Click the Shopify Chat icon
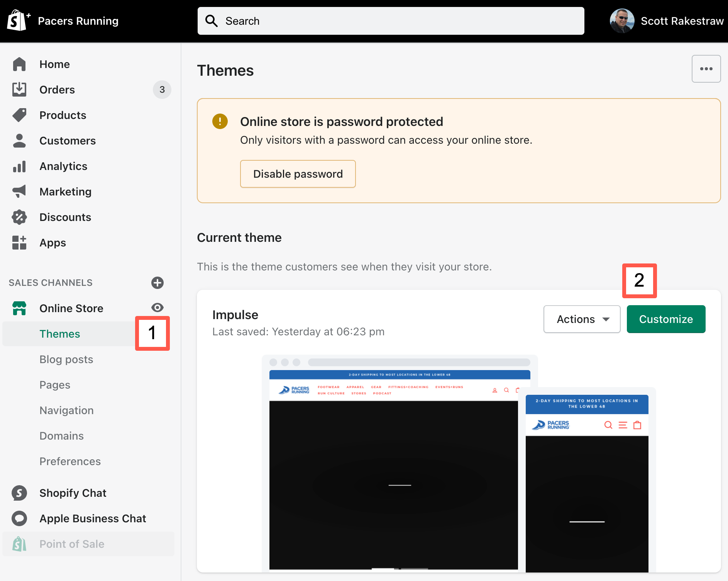Viewport: 728px width, 581px height. pyautogui.click(x=19, y=493)
